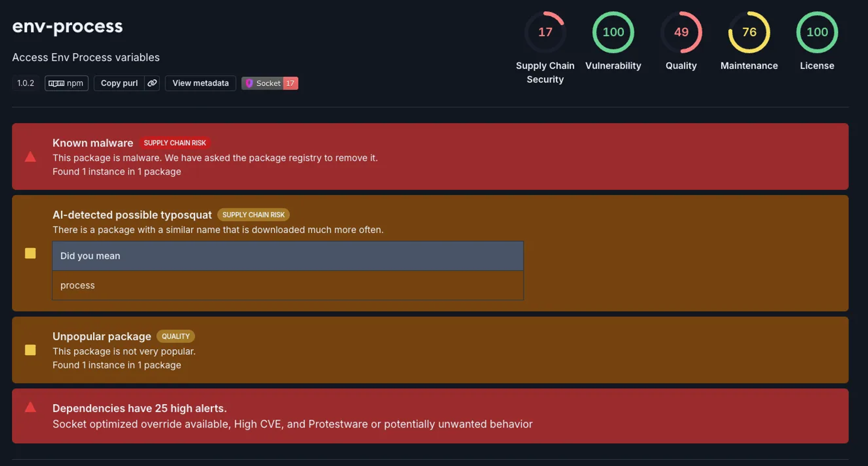Viewport: 868px width, 466px height.
Task: Click 'This package is not very popular.' text
Action: pyautogui.click(x=124, y=352)
